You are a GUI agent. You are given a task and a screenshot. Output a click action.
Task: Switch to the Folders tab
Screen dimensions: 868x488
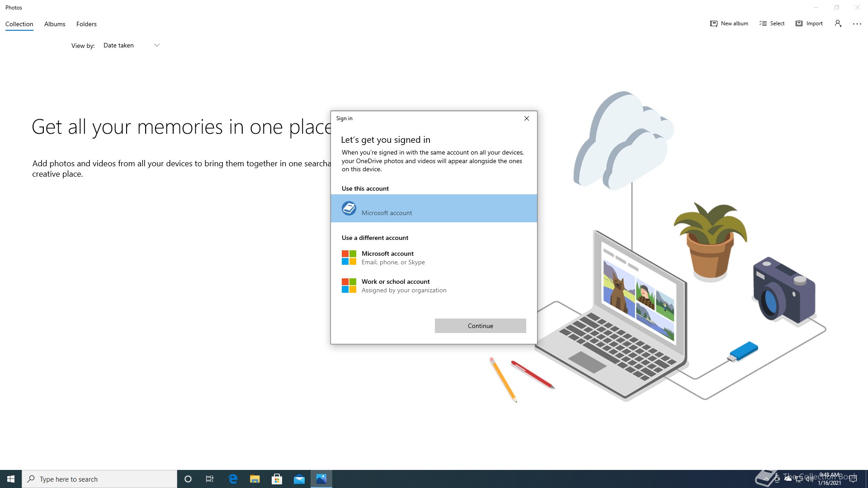coord(86,24)
